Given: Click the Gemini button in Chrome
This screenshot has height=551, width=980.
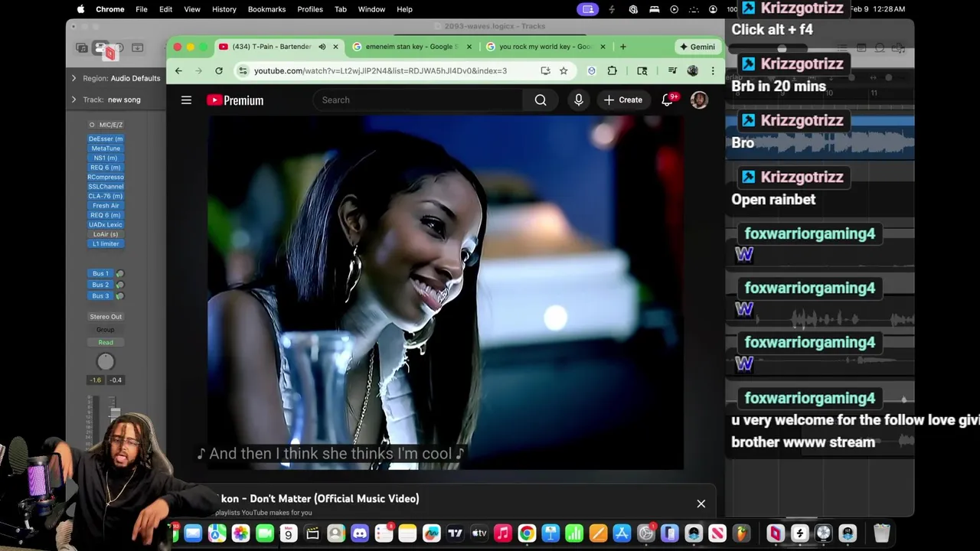Looking at the screenshot, I should (x=697, y=47).
